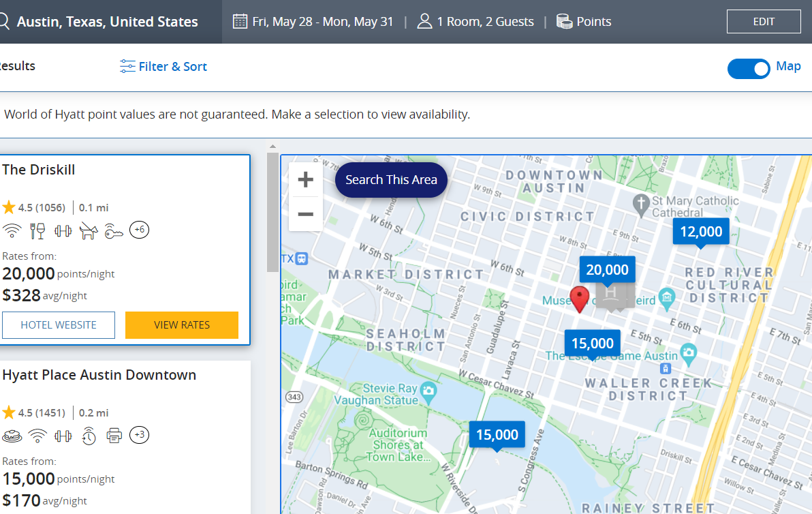Click the scrollbar up arrow of results list
Viewport: 812px width, 514px height.
pyautogui.click(x=273, y=147)
